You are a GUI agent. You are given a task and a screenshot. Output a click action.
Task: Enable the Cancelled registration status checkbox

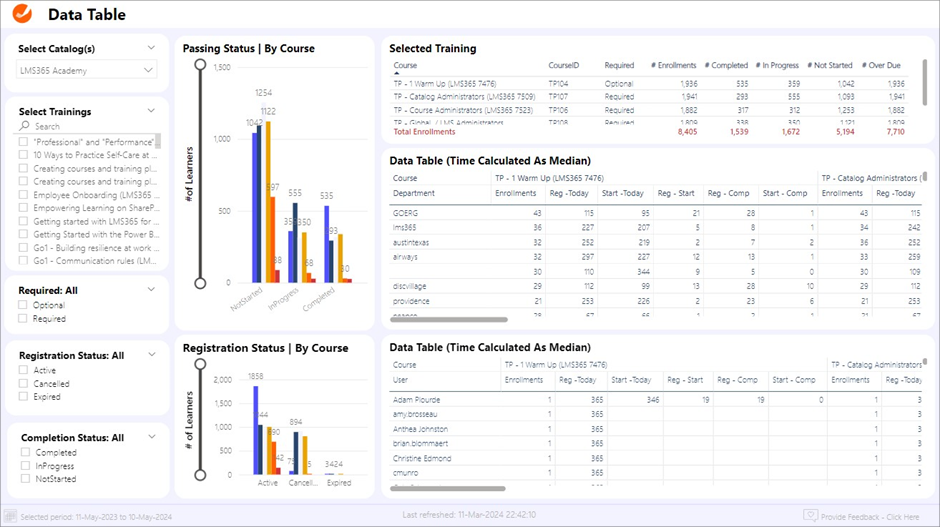pos(24,384)
